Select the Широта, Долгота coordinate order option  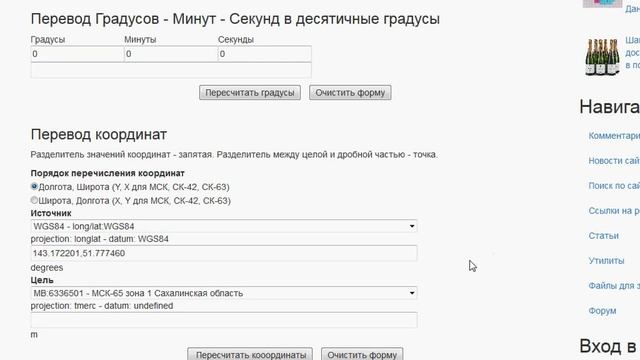tap(34, 200)
